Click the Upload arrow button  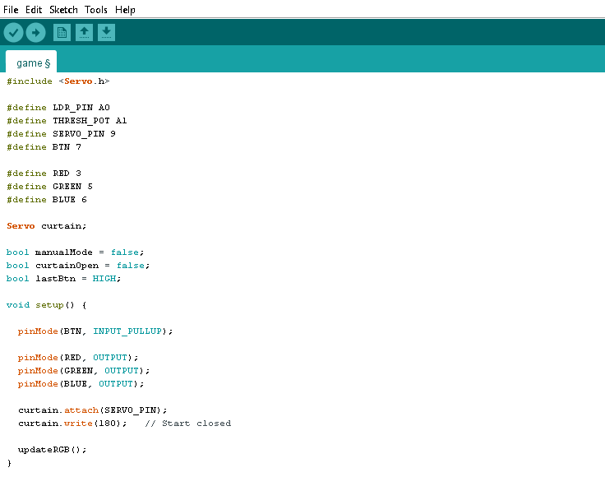coord(36,32)
